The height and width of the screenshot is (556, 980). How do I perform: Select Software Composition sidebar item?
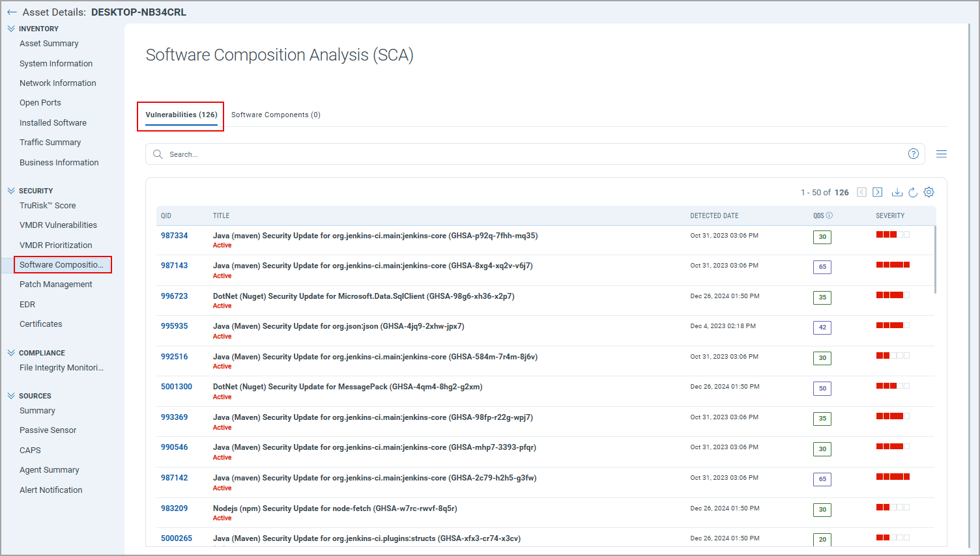coord(63,265)
